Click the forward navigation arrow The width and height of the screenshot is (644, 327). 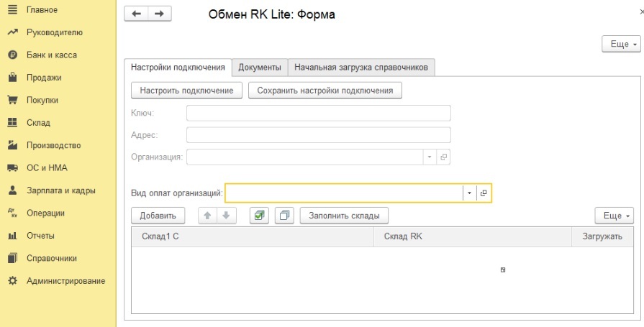(x=159, y=14)
